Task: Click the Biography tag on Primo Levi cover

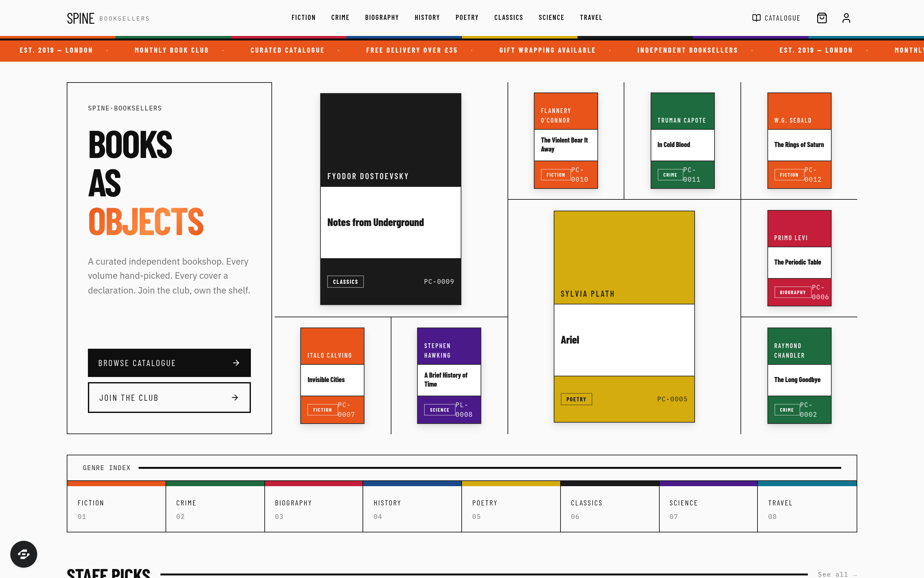Action: pos(793,293)
